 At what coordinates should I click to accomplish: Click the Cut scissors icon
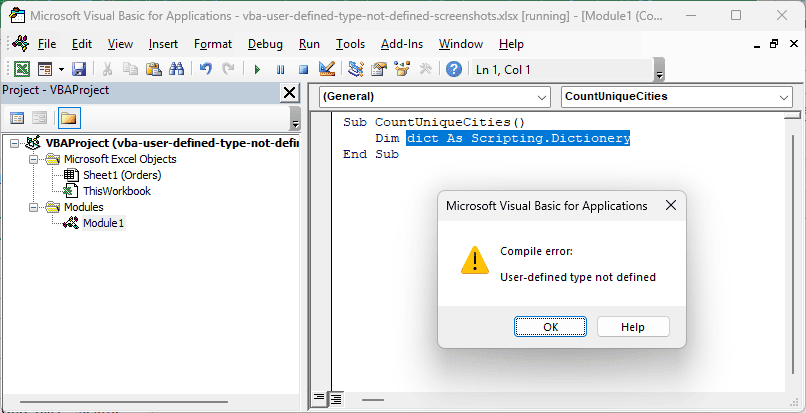coord(107,69)
